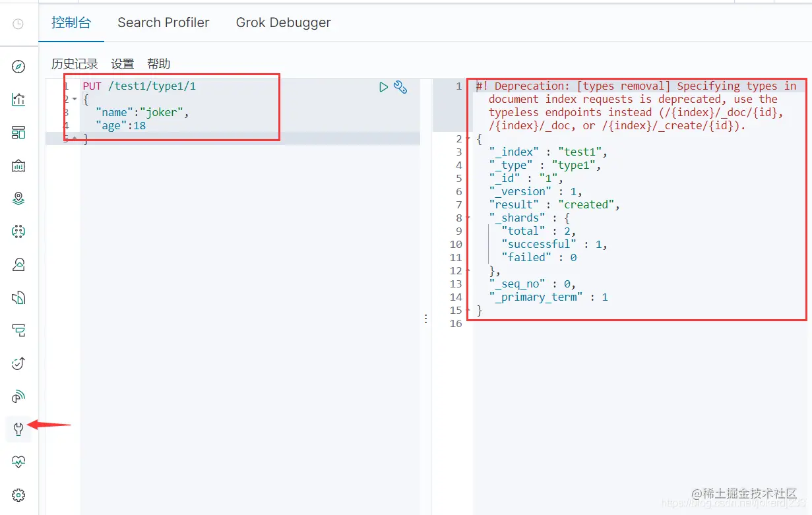Viewport: 812px width, 515px height.
Task: Open the Metrics infrastructure sidebar icon
Action: pos(18,264)
